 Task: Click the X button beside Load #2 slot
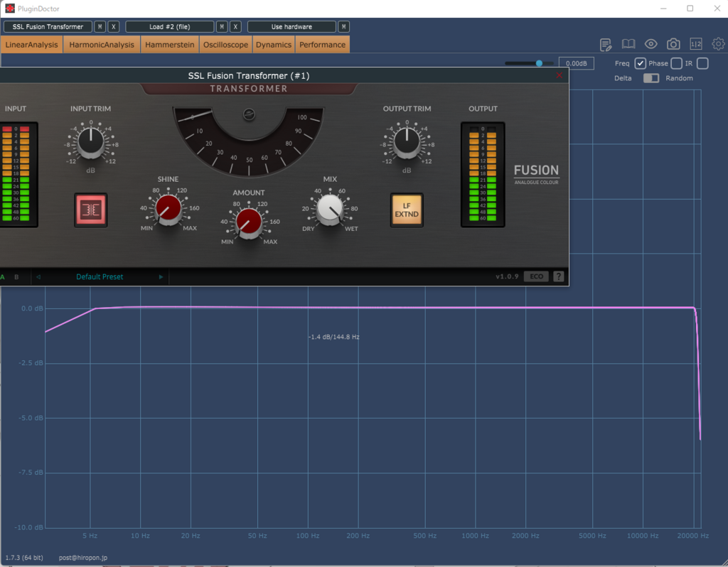pyautogui.click(x=235, y=27)
